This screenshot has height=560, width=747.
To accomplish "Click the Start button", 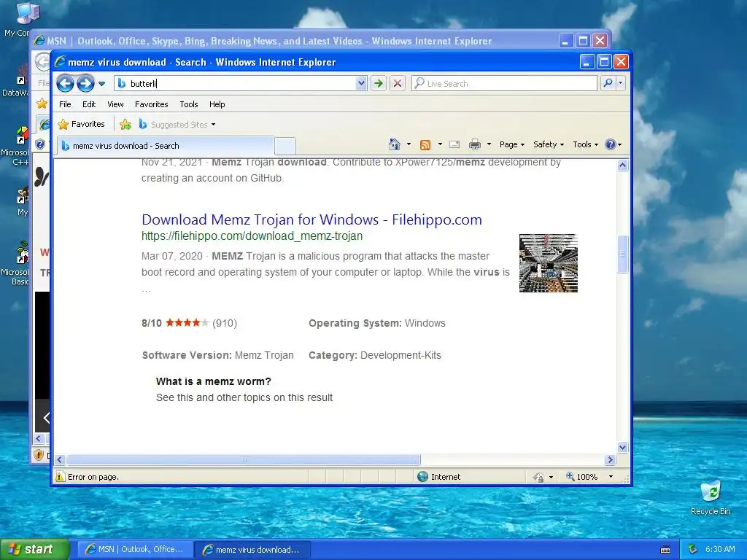I will tap(35, 549).
